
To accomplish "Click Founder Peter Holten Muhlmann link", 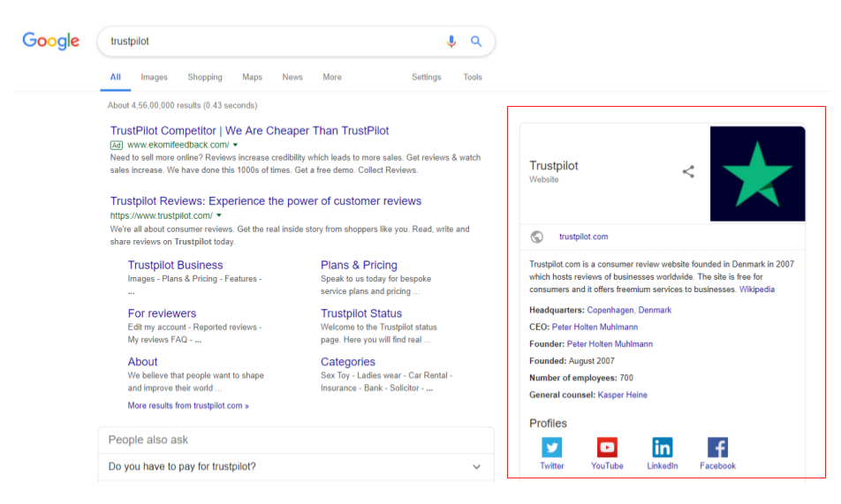I will 610,343.
